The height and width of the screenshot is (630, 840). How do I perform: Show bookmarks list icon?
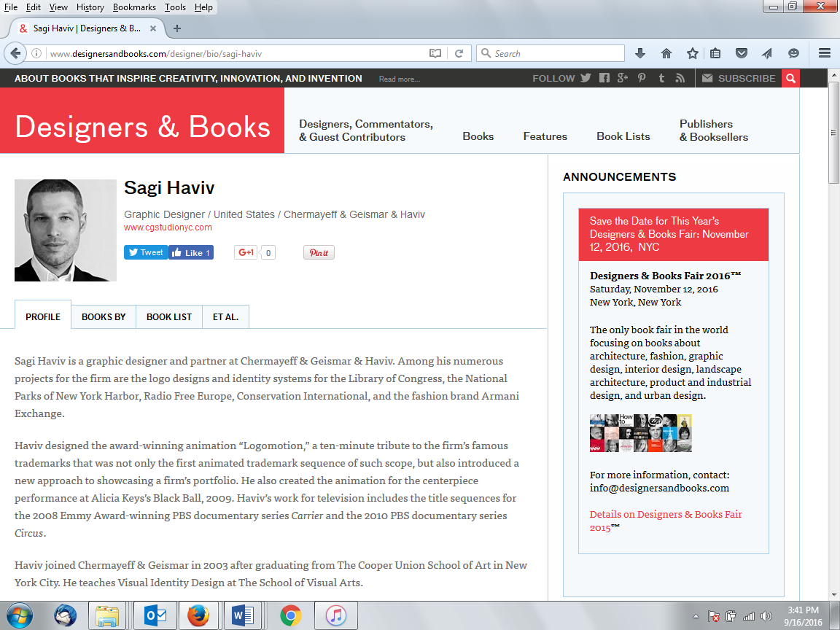(715, 53)
